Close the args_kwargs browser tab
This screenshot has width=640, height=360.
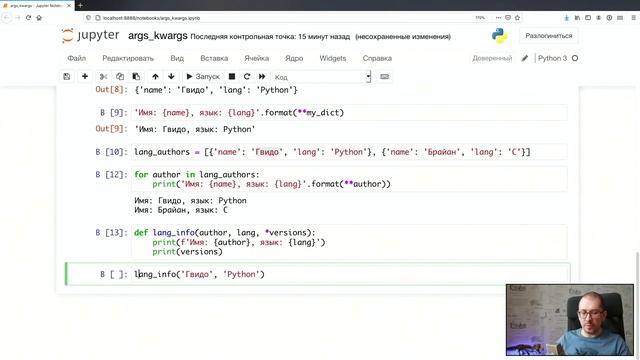coord(69,6)
